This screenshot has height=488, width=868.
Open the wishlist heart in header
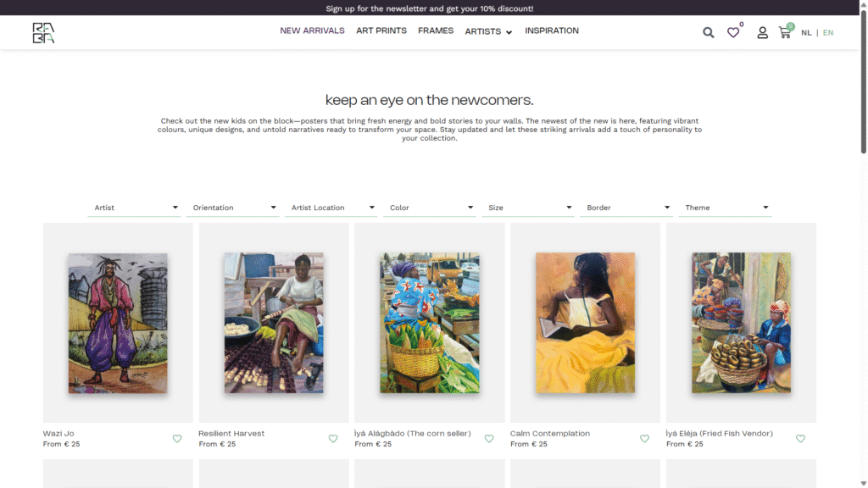733,33
